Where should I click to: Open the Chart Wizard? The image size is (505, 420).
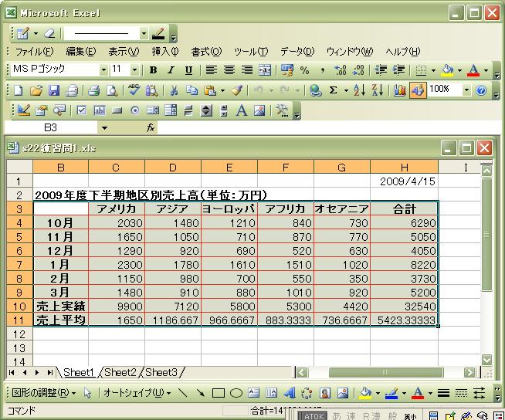coord(400,90)
